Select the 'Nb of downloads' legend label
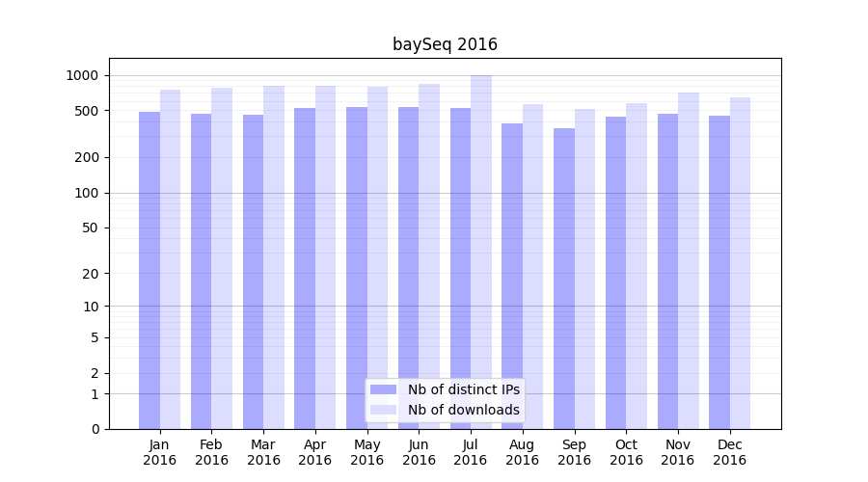Image resolution: width=868 pixels, height=482 pixels. [463, 410]
